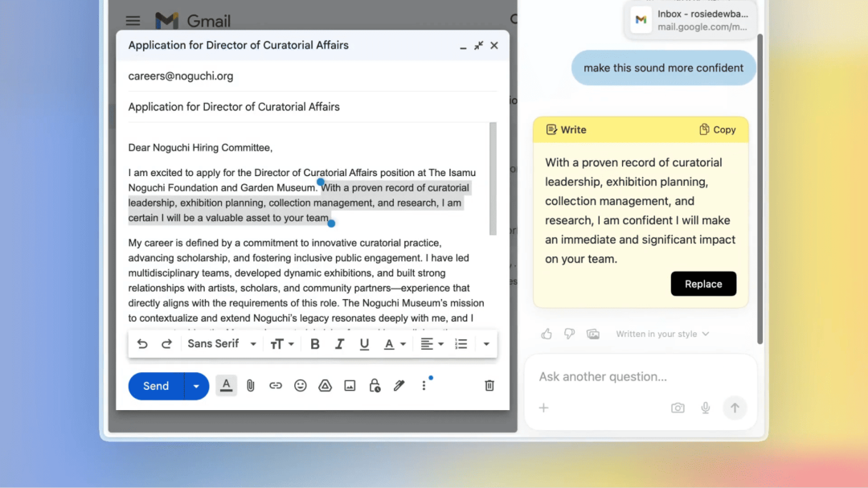Send the email
The image size is (868, 488).
coord(156,386)
